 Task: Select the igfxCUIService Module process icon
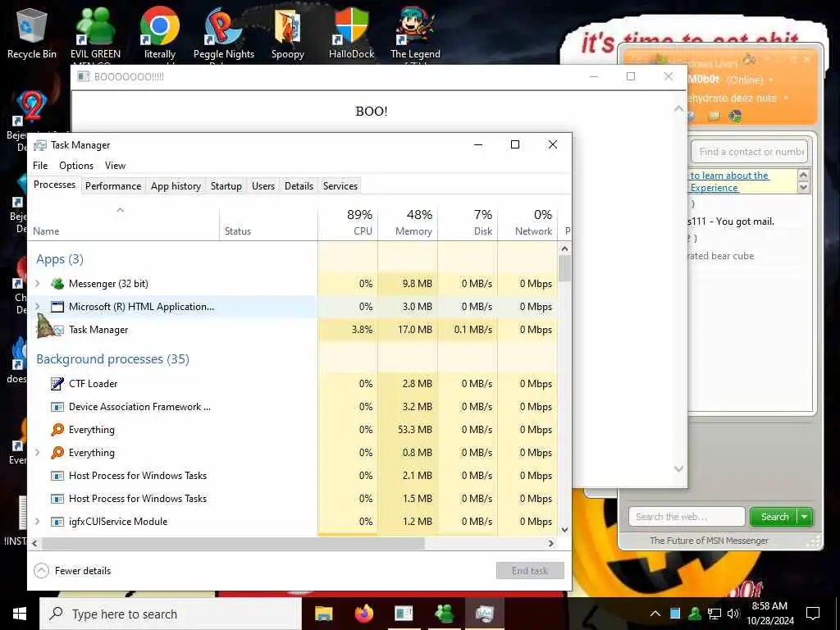click(57, 522)
